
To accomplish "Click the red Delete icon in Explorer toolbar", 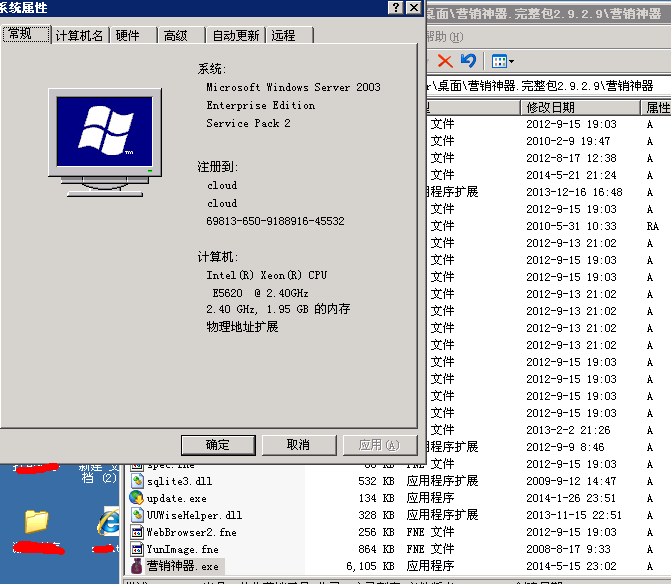I will tap(445, 61).
